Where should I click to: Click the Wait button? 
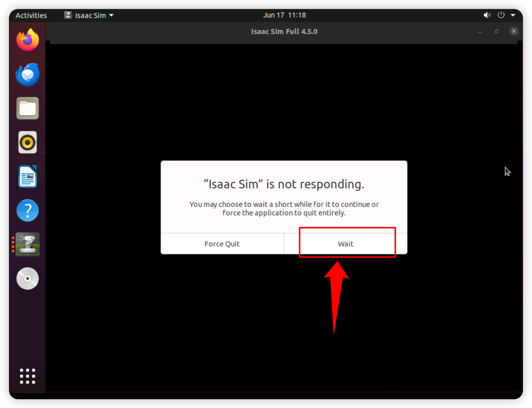(x=345, y=244)
